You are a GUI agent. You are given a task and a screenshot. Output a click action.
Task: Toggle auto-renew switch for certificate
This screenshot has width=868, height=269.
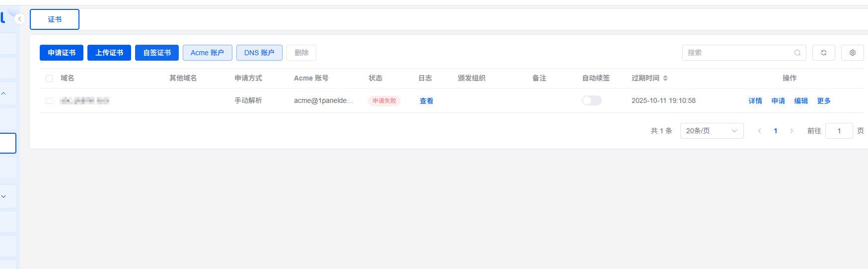(591, 100)
